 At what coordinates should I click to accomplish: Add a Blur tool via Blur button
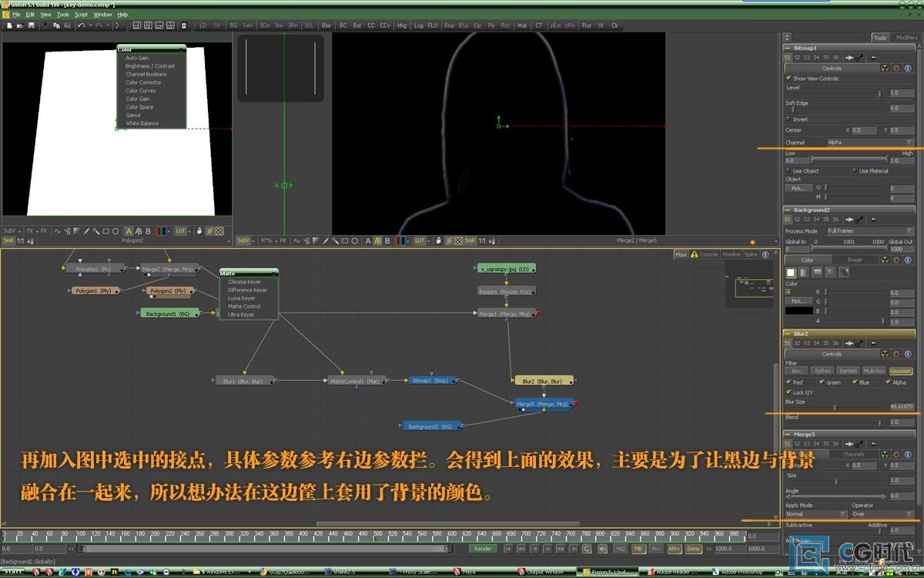pyautogui.click(x=326, y=25)
